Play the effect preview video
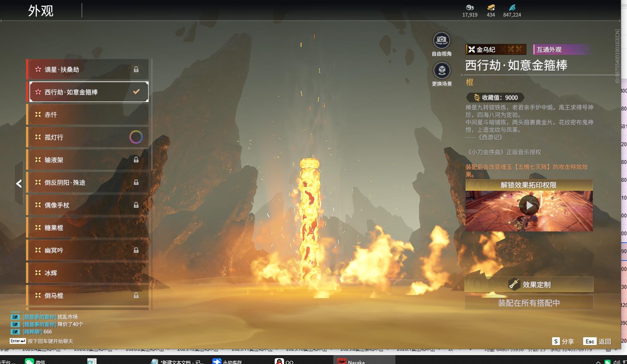This screenshot has width=627, height=364. point(529,205)
